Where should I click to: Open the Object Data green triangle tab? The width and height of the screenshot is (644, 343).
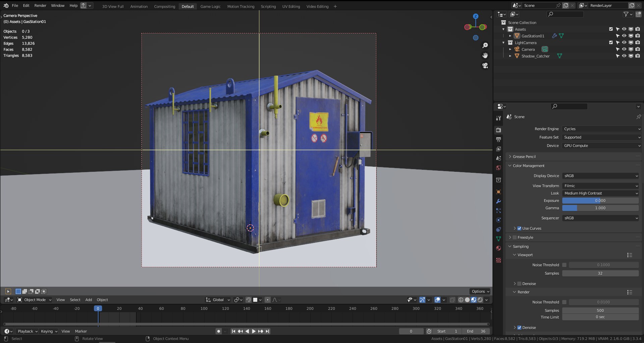(x=498, y=239)
